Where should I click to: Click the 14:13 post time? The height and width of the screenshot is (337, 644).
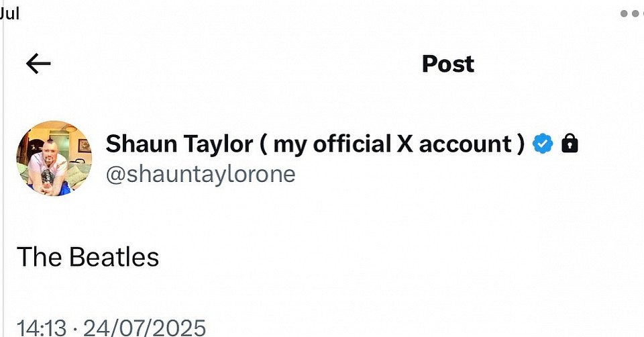click(x=41, y=328)
